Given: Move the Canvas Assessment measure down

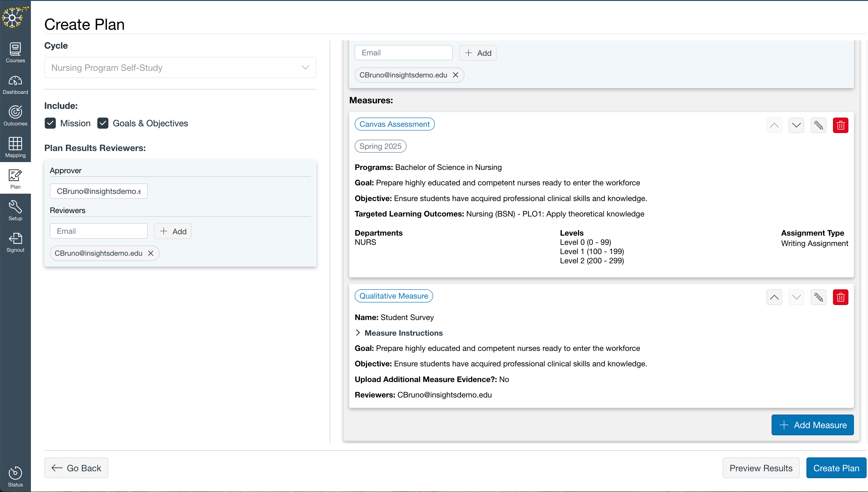Looking at the screenshot, I should click(x=796, y=125).
